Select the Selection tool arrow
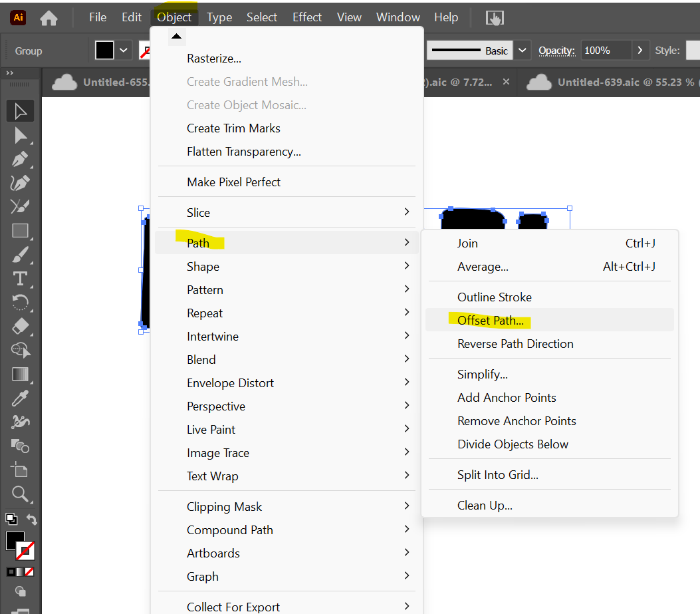Image resolution: width=700 pixels, height=614 pixels. click(20, 111)
